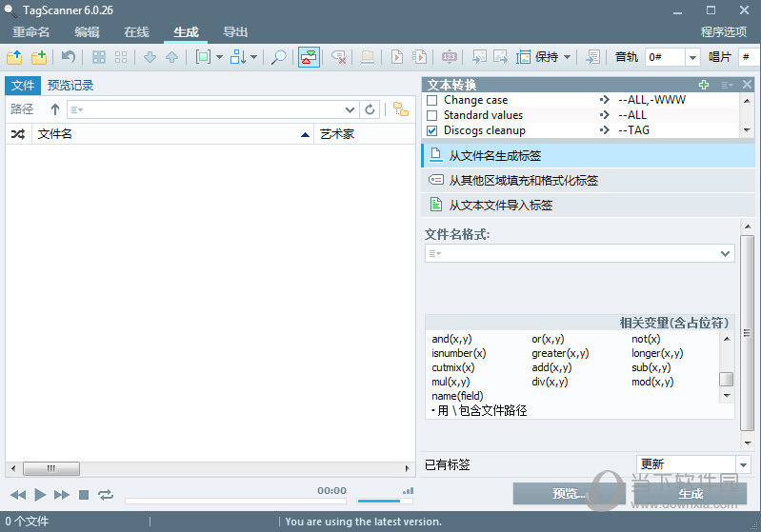Click the 123 renumber tracks icon
The height and width of the screenshot is (532, 761).
449,57
